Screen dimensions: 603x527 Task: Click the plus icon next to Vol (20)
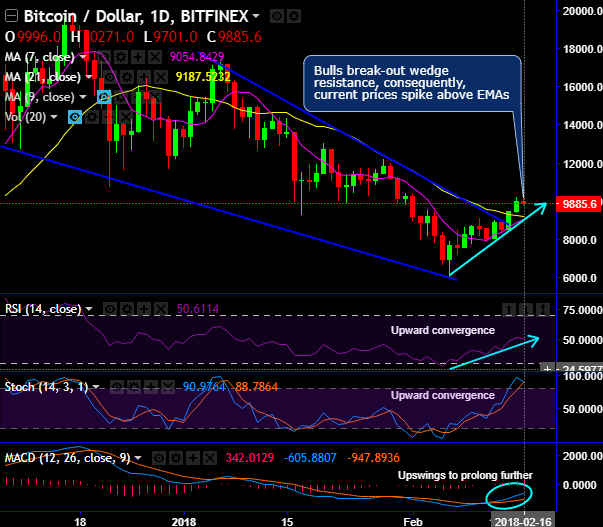coord(109,117)
